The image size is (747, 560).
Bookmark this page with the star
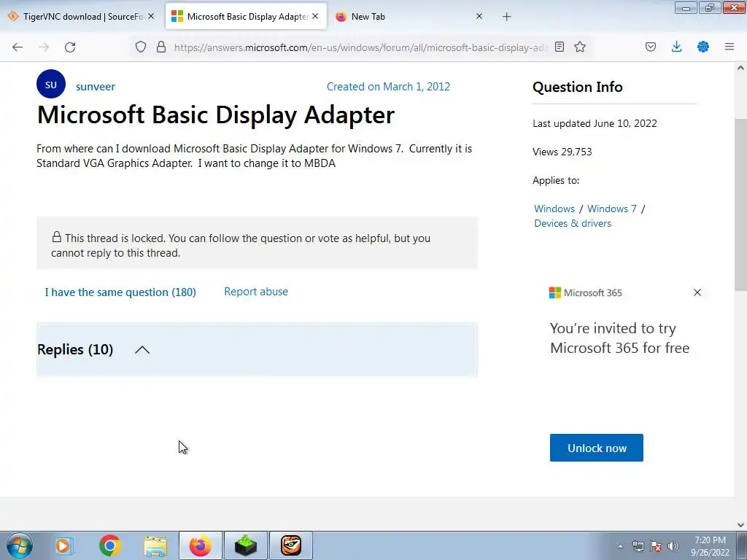tap(580, 47)
